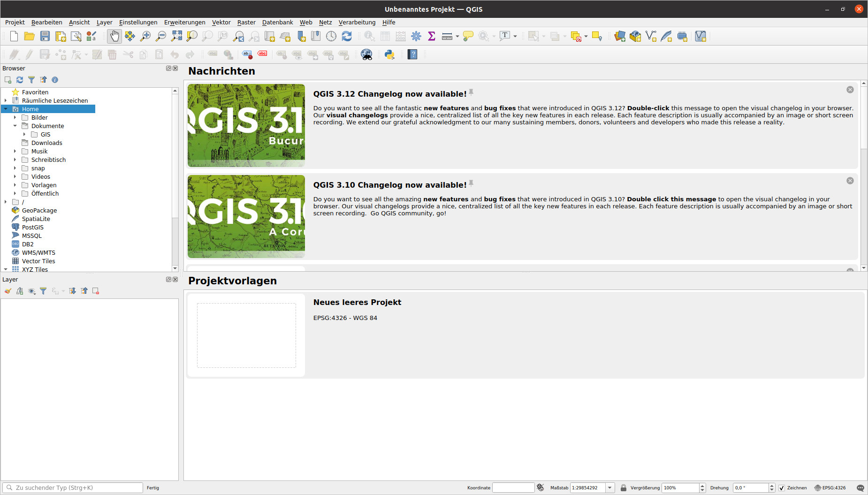
Task: Open the Temporal controller clock icon
Action: pyautogui.click(x=331, y=36)
